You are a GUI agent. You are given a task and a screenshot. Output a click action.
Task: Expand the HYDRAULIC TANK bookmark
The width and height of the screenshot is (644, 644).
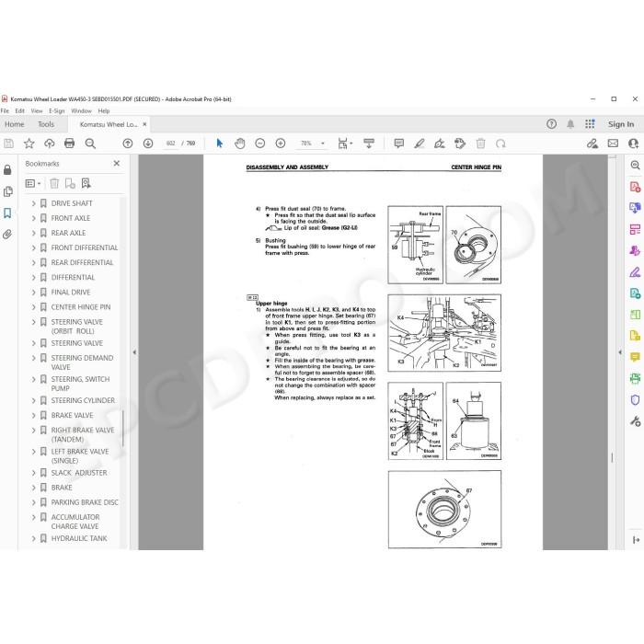(x=34, y=538)
